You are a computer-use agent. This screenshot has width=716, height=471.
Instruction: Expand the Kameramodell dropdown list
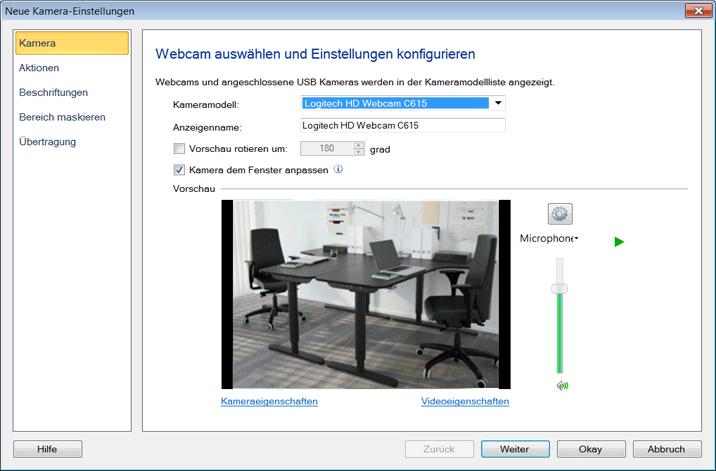coord(498,103)
